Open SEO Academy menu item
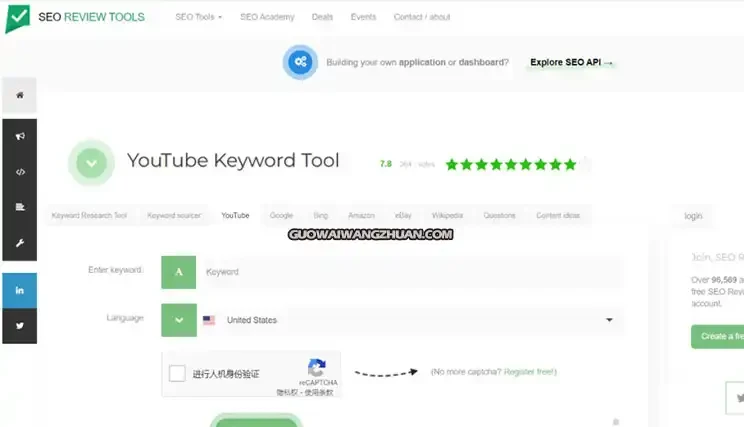This screenshot has width=744, height=427. click(267, 17)
